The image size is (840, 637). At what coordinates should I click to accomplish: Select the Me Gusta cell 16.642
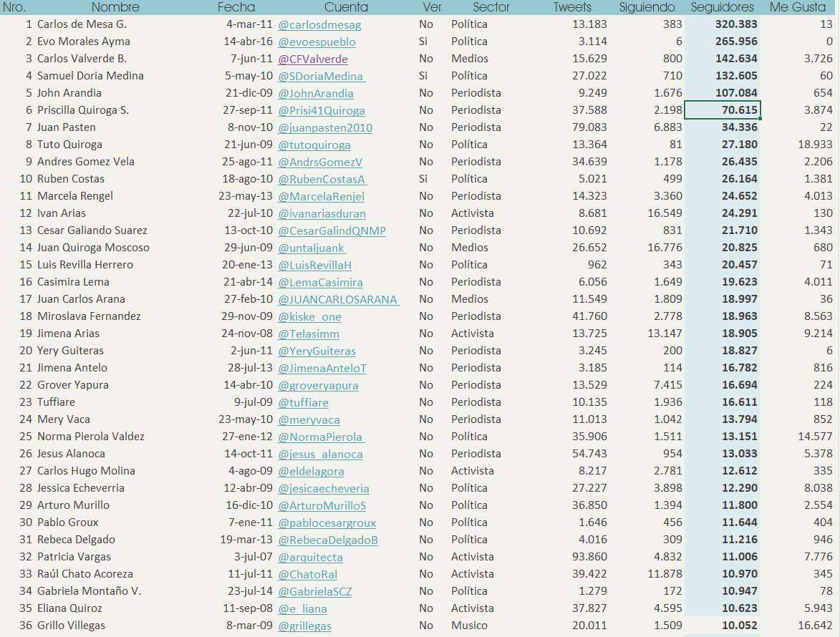point(815,626)
